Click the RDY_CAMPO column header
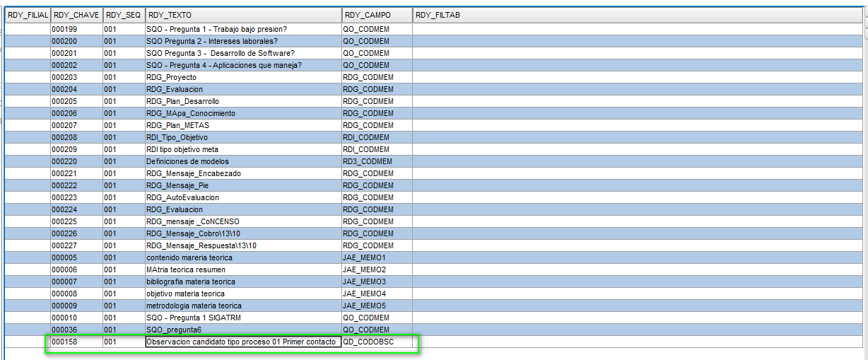This screenshot has height=360, width=868. click(x=377, y=15)
